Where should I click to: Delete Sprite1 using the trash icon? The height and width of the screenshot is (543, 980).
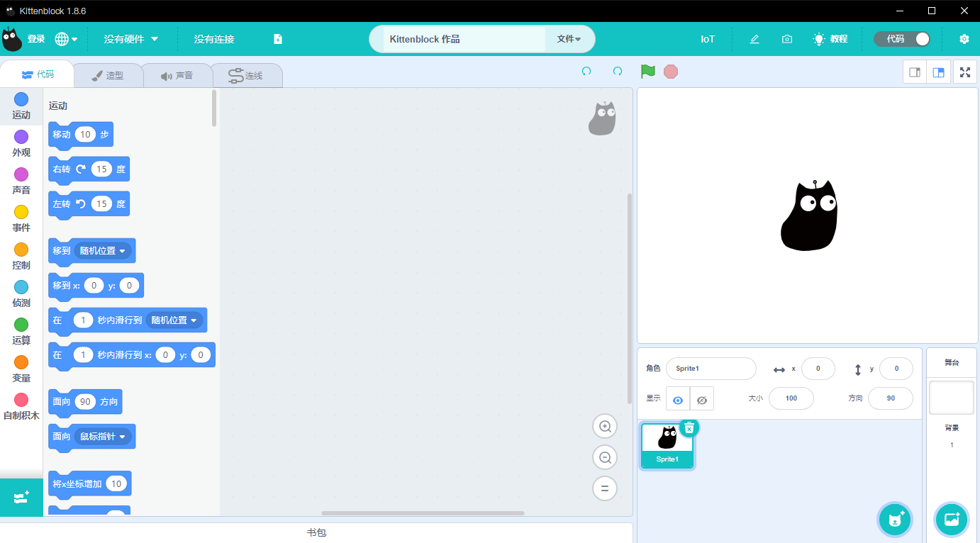[x=689, y=428]
